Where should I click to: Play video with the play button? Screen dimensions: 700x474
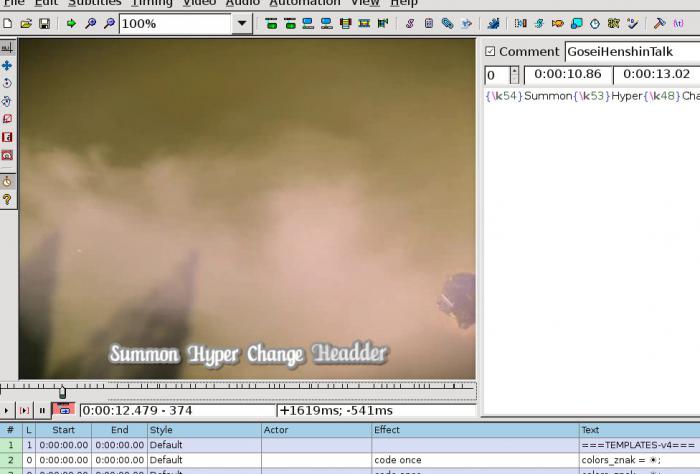7,410
